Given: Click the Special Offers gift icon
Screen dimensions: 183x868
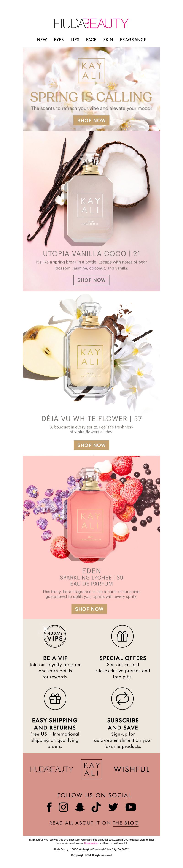Looking at the screenshot, I should (122, 637).
